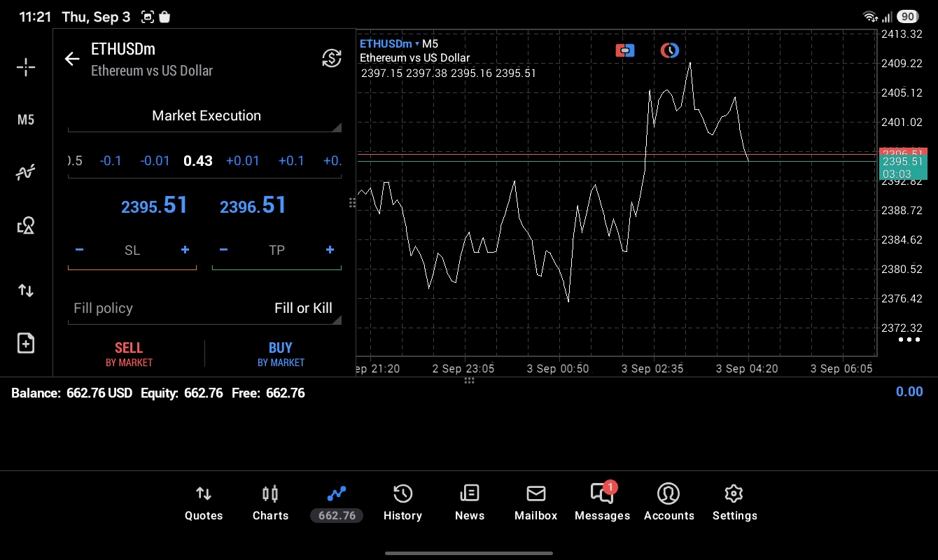Open the indicators list icon

pos(26,172)
